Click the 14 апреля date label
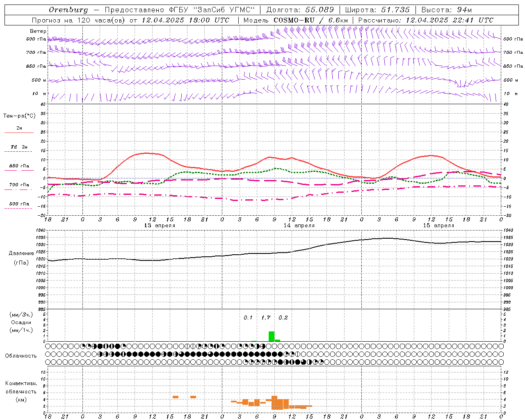The image size is (525, 420). pos(299,226)
